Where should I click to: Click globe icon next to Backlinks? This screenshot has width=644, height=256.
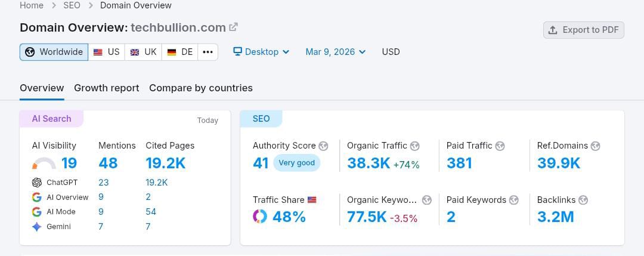[x=583, y=200]
